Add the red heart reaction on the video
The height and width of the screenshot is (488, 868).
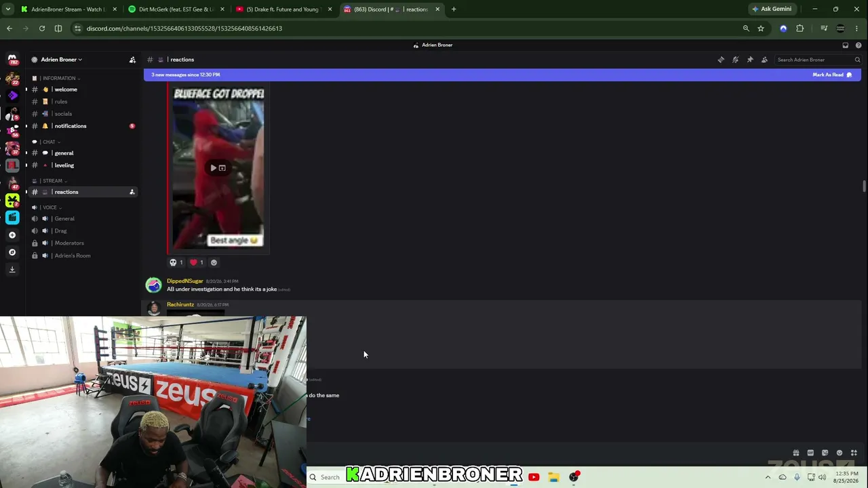(197, 262)
